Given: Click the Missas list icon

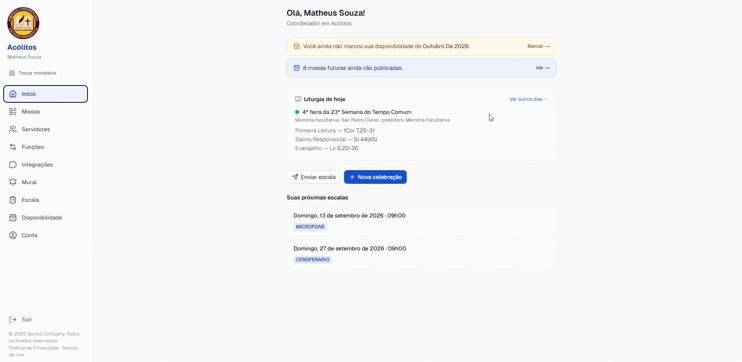Looking at the screenshot, I should point(13,112).
